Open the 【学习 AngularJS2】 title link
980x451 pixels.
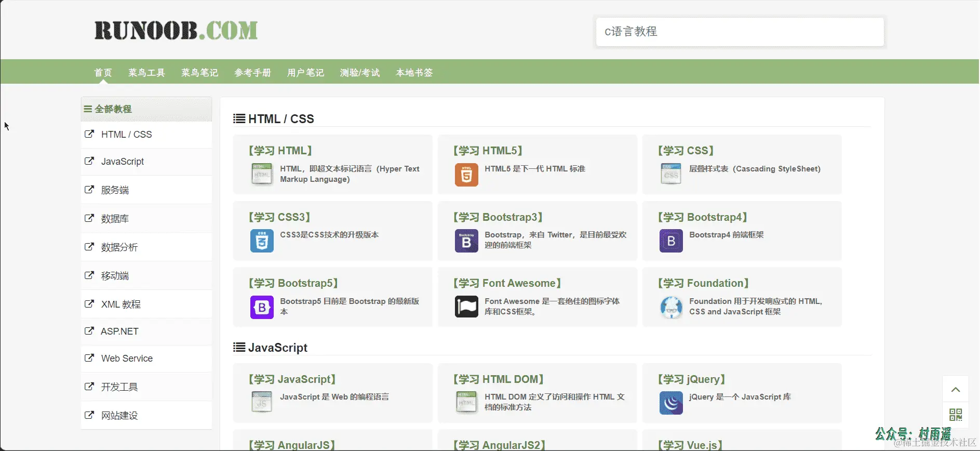[x=500, y=445]
